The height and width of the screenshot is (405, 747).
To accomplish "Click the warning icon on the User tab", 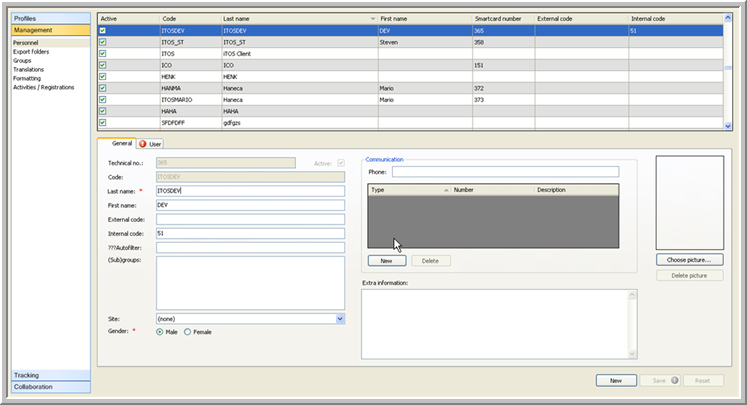I will [143, 144].
